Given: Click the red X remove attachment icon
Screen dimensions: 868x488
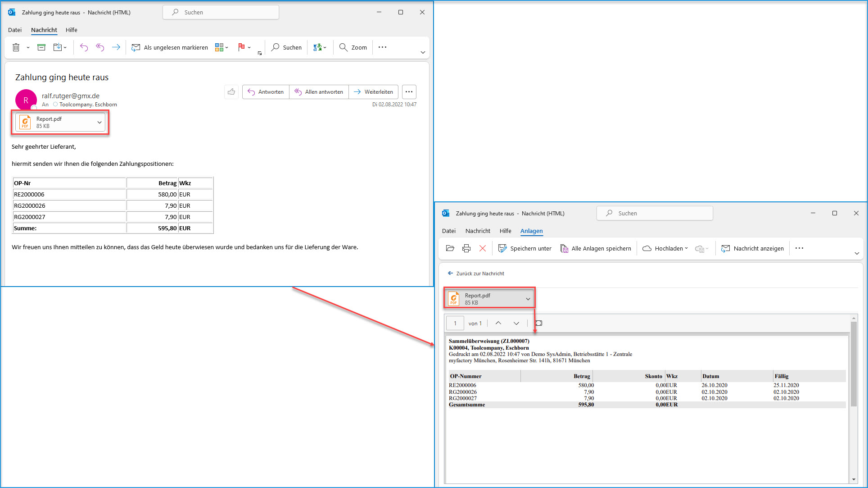Looking at the screenshot, I should [x=483, y=248].
